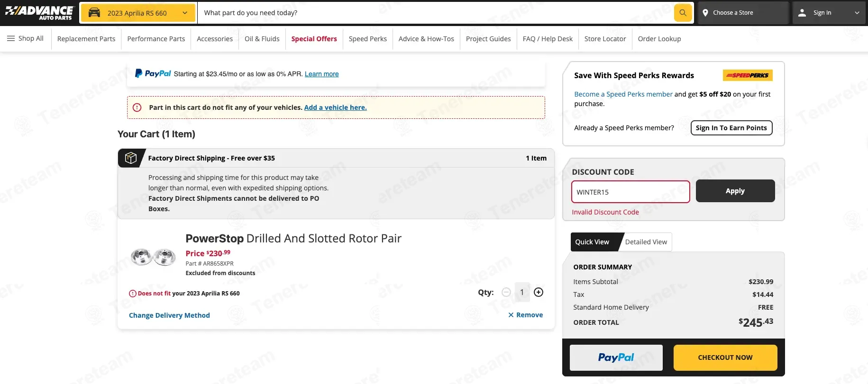Click the car icon in vehicle selector

[94, 13]
